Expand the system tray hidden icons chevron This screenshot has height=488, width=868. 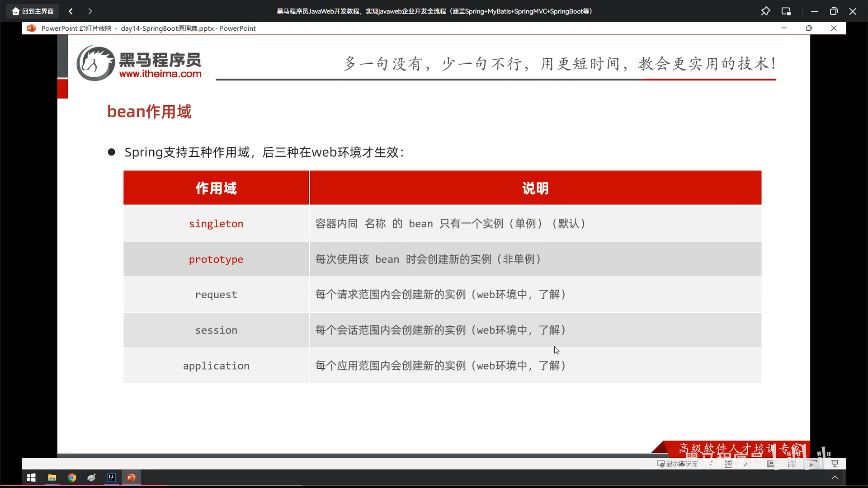coord(835,478)
